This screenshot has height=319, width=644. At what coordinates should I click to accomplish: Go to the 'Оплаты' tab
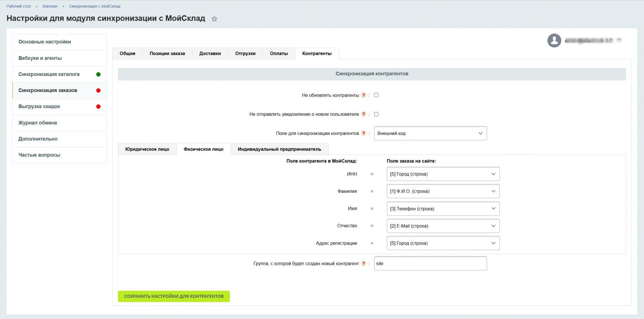pyautogui.click(x=279, y=54)
